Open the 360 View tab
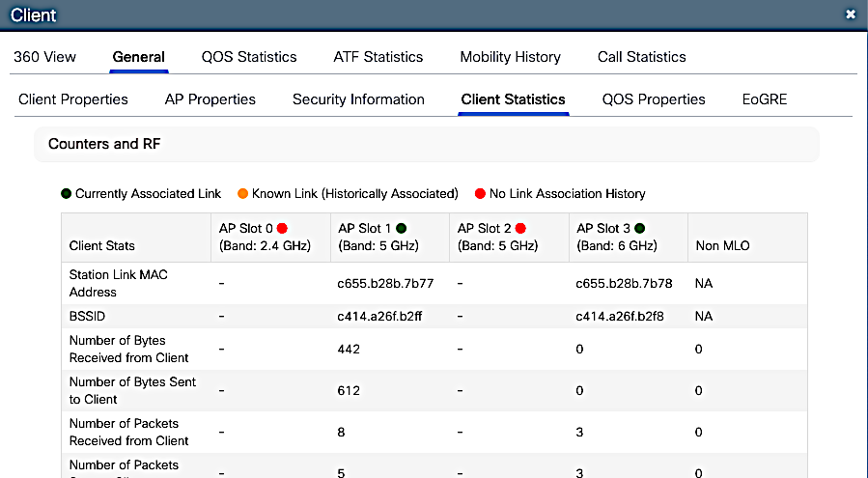The image size is (868, 478). click(44, 57)
